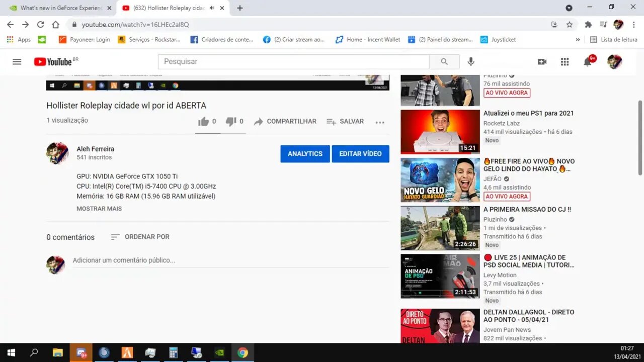Open Calculator from the taskbar
The image size is (644, 362).
pos(174,352)
